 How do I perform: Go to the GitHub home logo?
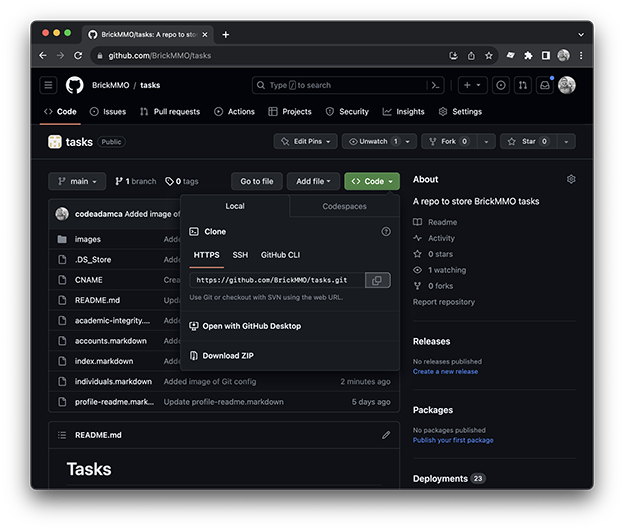coord(74,85)
